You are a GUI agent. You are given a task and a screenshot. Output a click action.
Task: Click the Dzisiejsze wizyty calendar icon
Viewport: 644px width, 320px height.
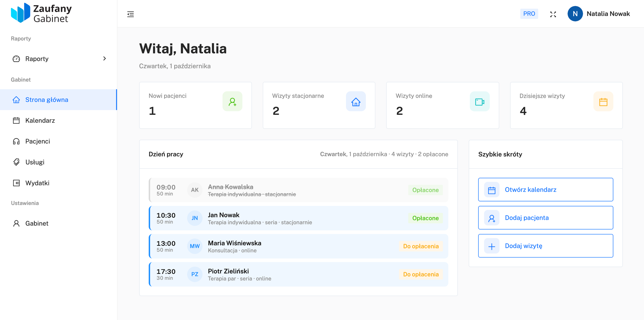click(603, 102)
